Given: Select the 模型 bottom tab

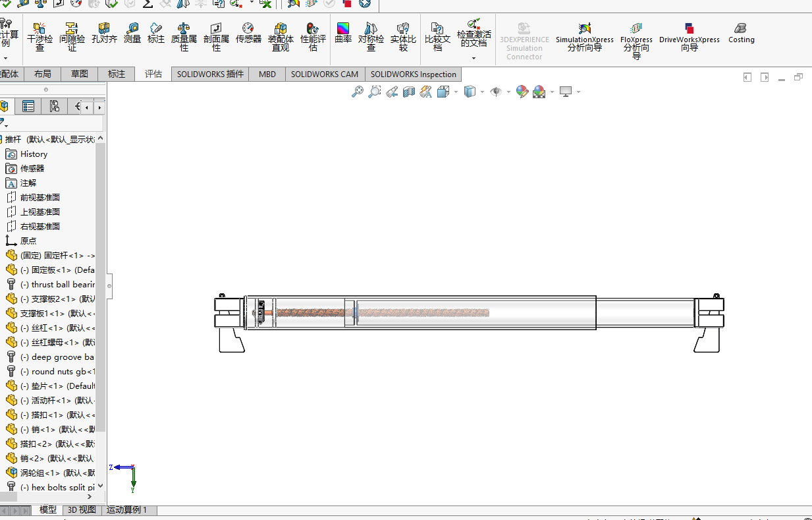Looking at the screenshot, I should (48, 510).
